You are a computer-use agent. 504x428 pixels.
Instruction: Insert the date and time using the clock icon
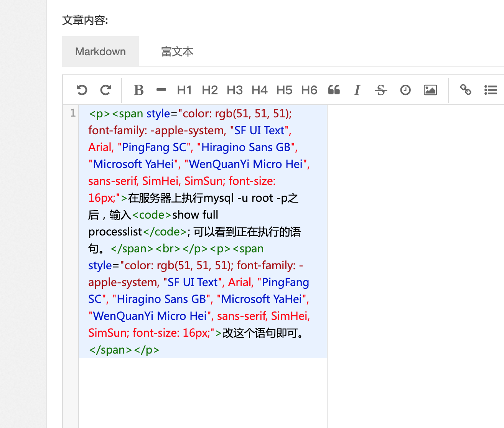405,90
